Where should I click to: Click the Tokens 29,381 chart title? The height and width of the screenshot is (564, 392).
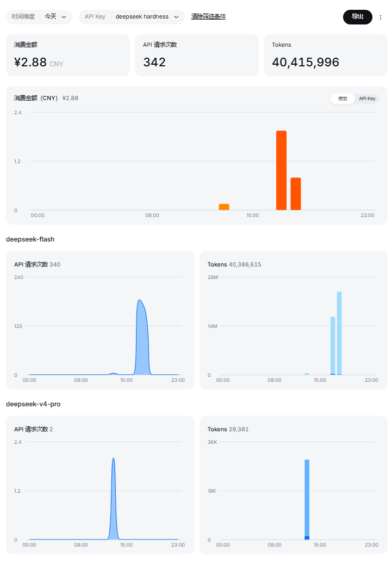pos(228,429)
